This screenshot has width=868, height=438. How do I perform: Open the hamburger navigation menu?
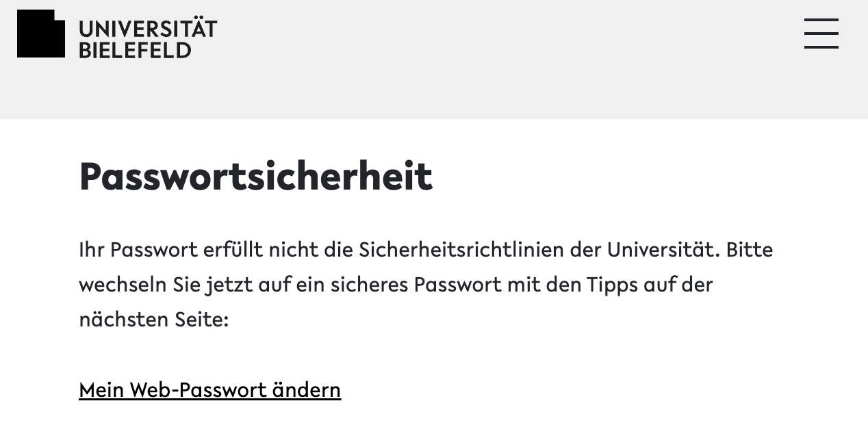pyautogui.click(x=821, y=34)
